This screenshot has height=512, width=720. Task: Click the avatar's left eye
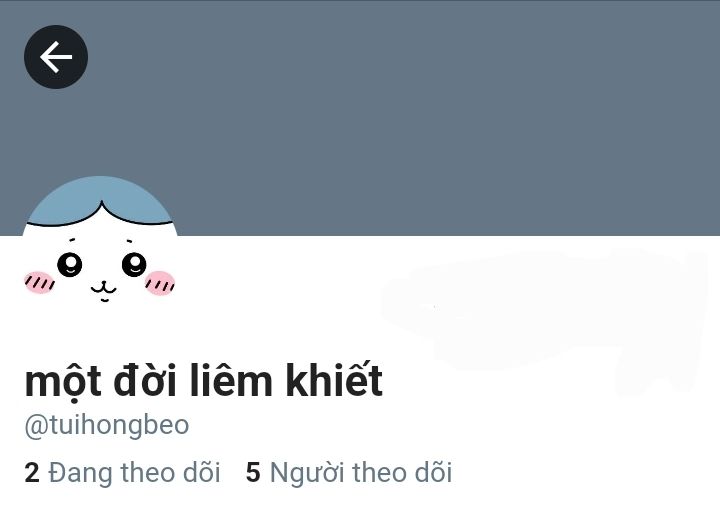[70, 264]
